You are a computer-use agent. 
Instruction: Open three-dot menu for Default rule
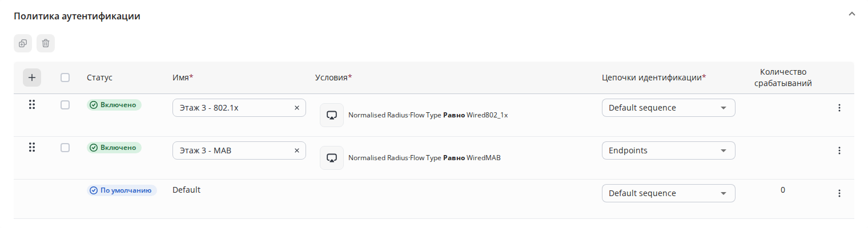[x=839, y=193]
